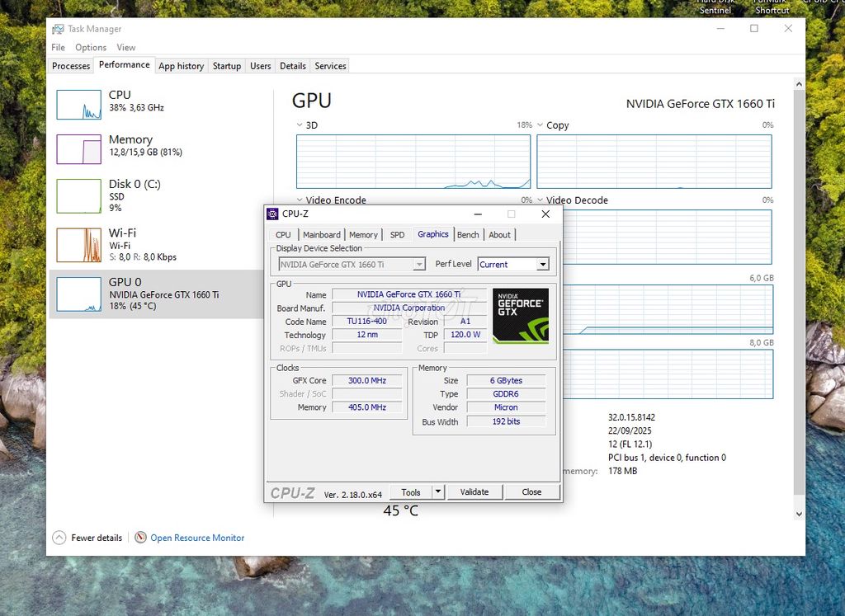Select the Wi-Fi activity graph thumbnail
845x616 pixels.
coord(78,245)
